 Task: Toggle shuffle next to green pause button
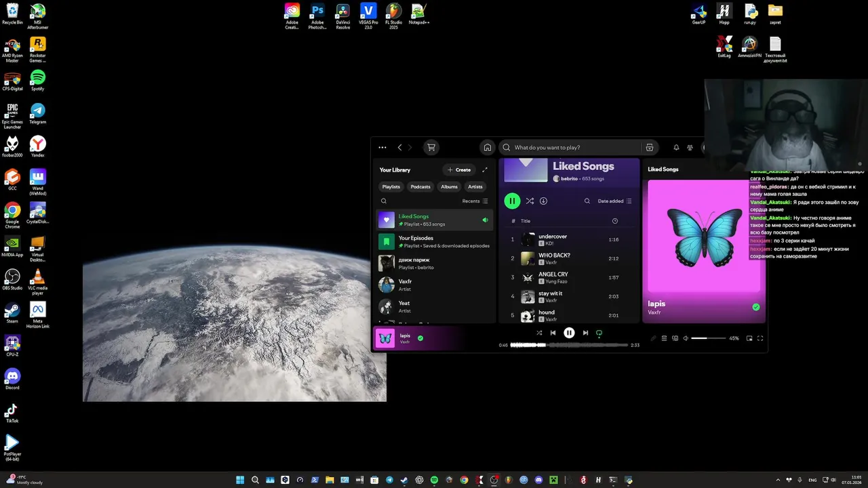[530, 201]
